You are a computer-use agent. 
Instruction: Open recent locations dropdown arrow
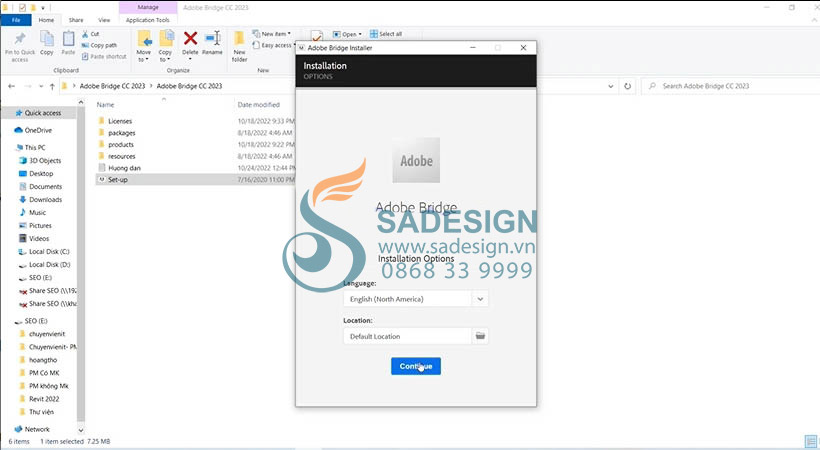point(41,86)
